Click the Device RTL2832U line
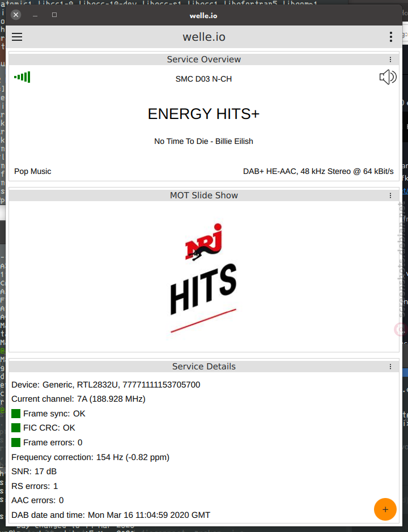 click(106, 384)
